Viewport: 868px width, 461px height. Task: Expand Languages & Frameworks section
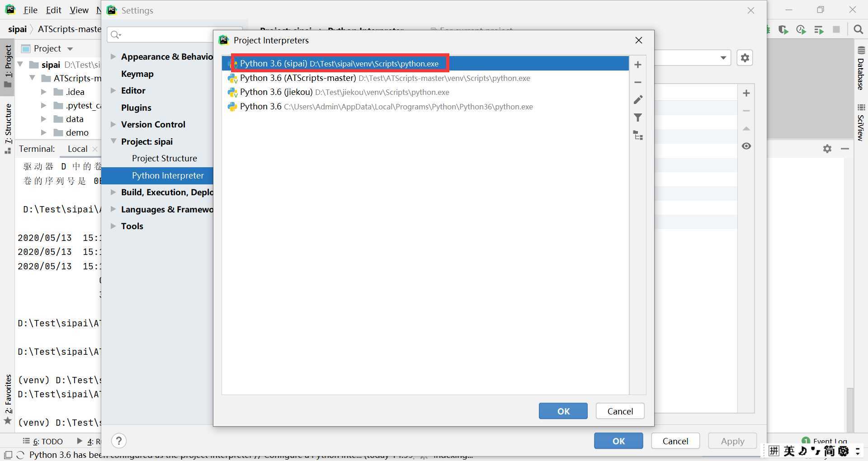pyautogui.click(x=113, y=209)
